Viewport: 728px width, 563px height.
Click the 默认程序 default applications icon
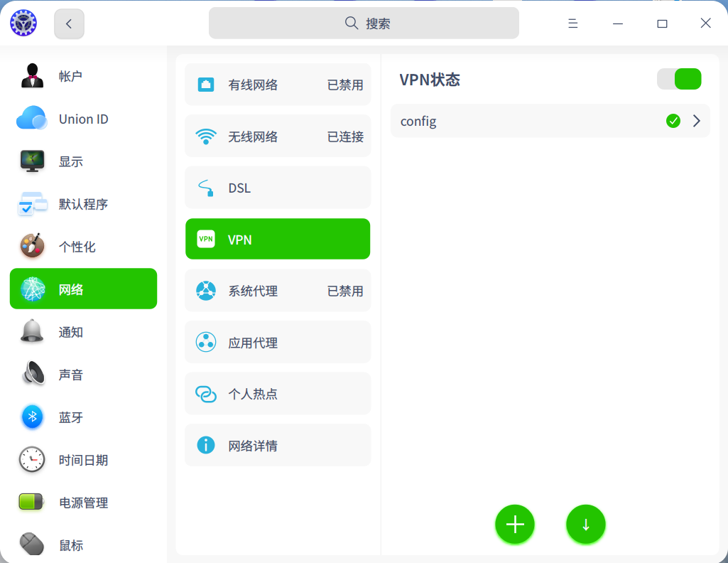point(33,203)
